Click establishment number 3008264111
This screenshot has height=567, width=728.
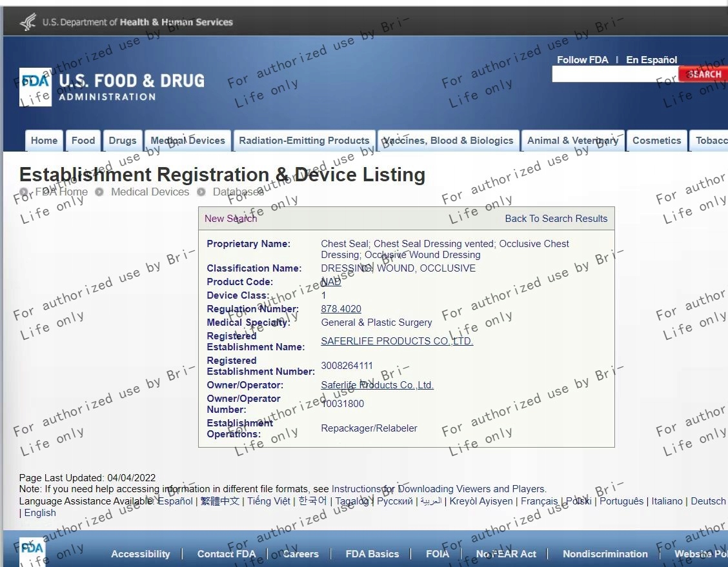[347, 366]
